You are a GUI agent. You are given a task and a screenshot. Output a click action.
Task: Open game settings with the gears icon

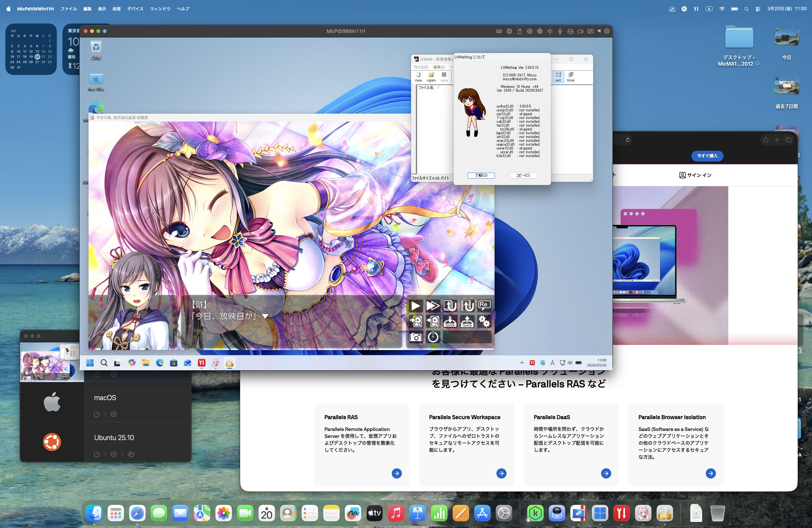coord(484,321)
